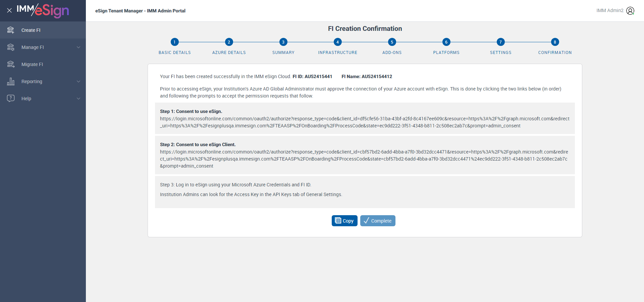Expand the Help menu chevron
Screen dimensions: 644x302
[78, 99]
